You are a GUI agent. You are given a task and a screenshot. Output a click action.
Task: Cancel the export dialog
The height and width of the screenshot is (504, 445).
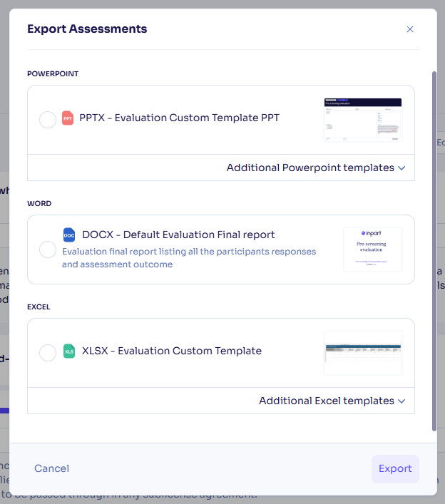pos(52,468)
